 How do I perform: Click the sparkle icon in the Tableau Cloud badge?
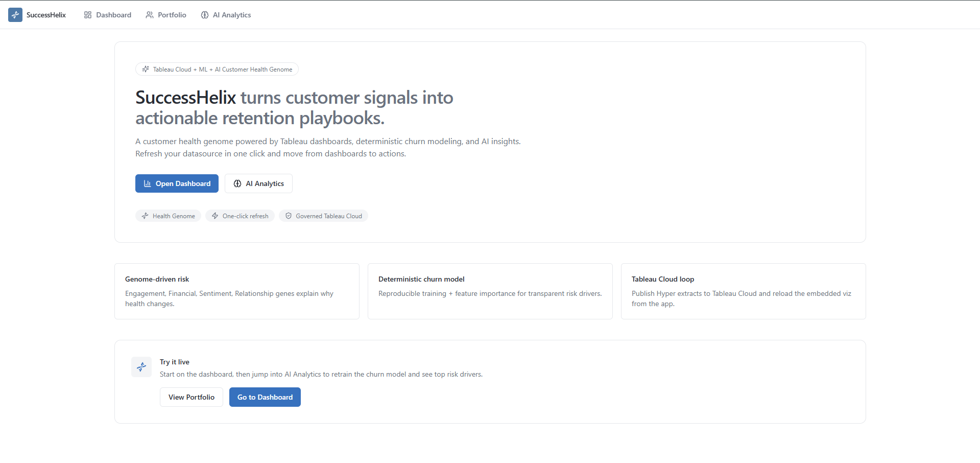pyautogui.click(x=146, y=69)
